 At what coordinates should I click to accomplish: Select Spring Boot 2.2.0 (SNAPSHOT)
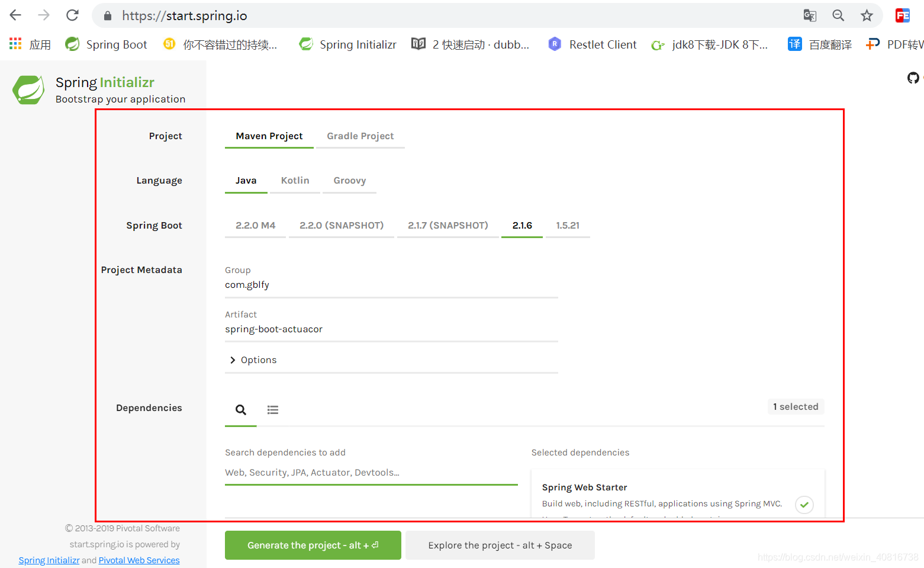pos(342,226)
